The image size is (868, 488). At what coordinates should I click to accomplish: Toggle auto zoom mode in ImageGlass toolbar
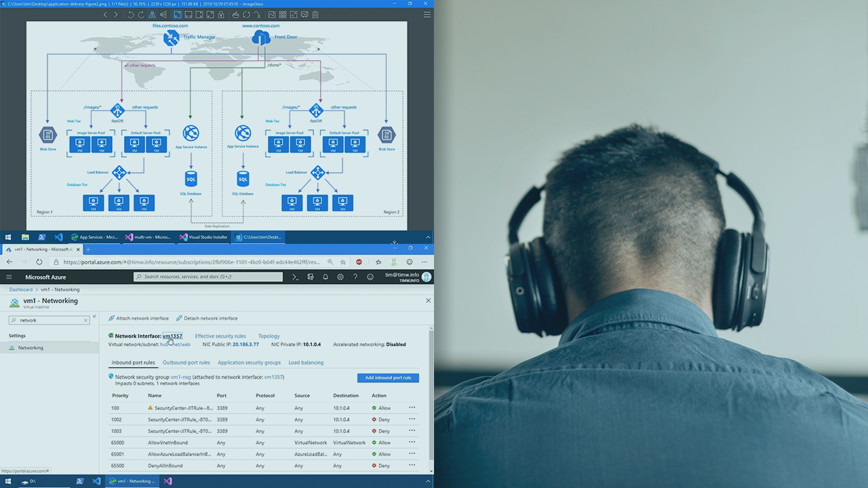[177, 14]
